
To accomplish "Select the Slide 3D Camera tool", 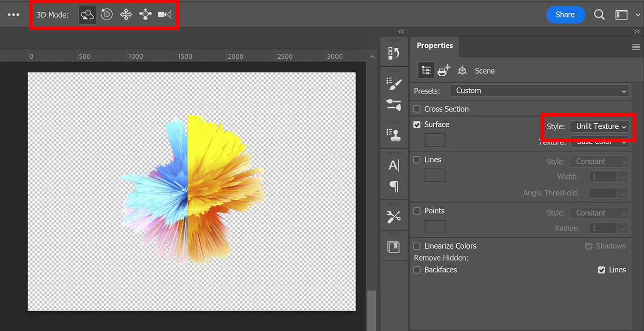I will pos(145,14).
